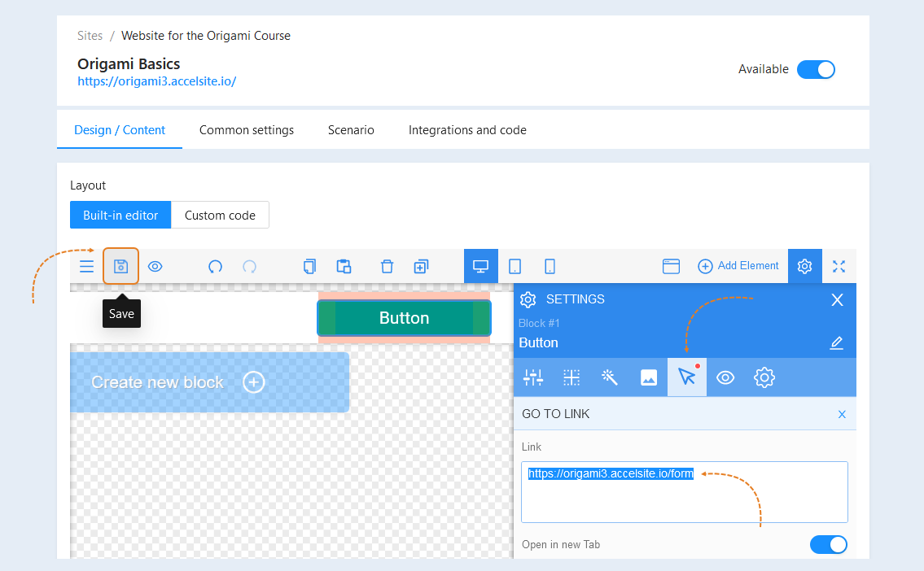This screenshot has height=571, width=924.
Task: Open the sliders adjustments settings tab
Action: (533, 377)
